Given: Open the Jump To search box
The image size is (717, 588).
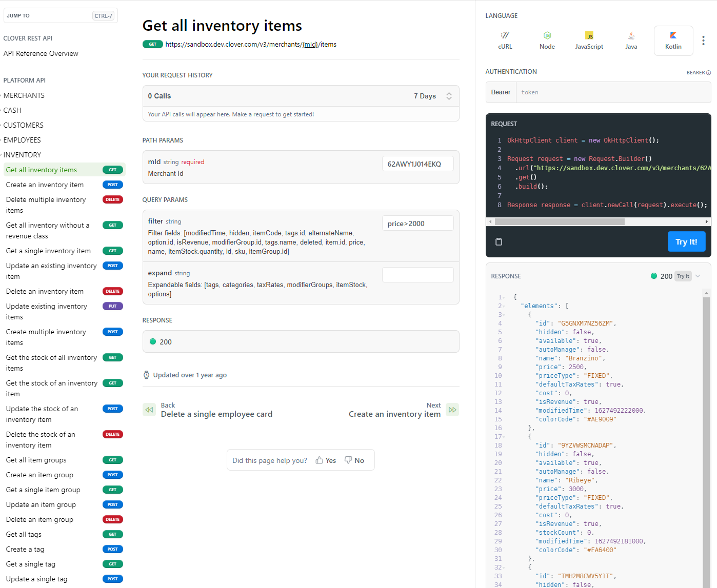Looking at the screenshot, I should click(x=61, y=15).
